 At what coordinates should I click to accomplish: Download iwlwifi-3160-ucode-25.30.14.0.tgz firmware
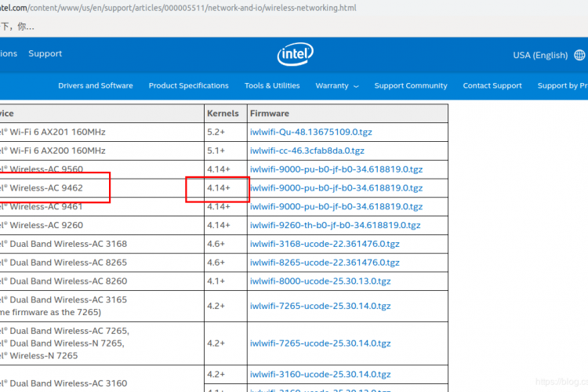[x=320, y=375]
